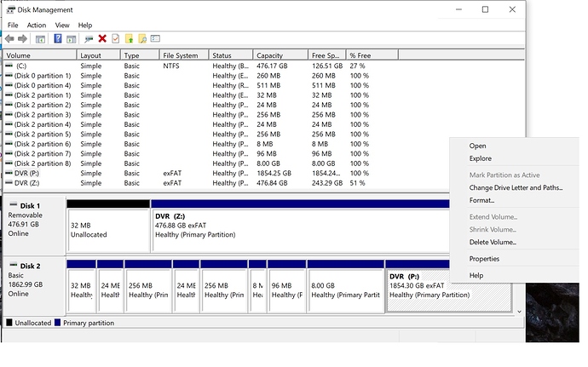Click the blue Help question mark icon
This screenshot has width=588, height=367.
click(x=59, y=38)
